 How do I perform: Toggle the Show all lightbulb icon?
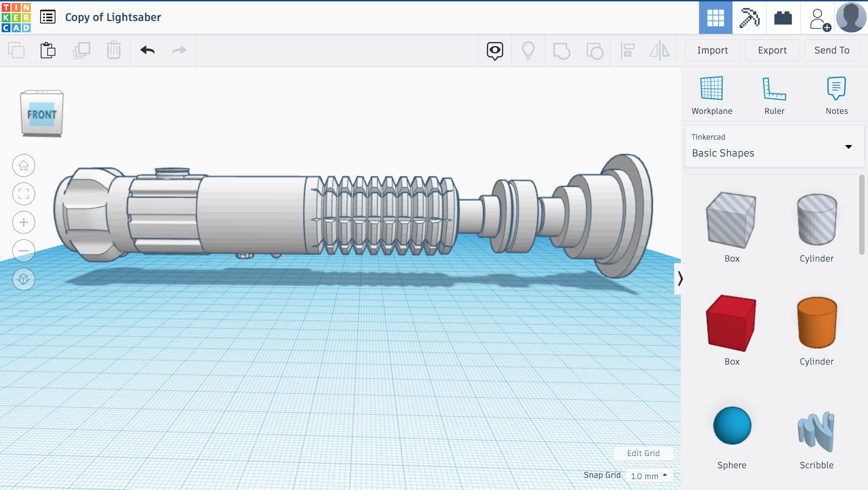[528, 51]
